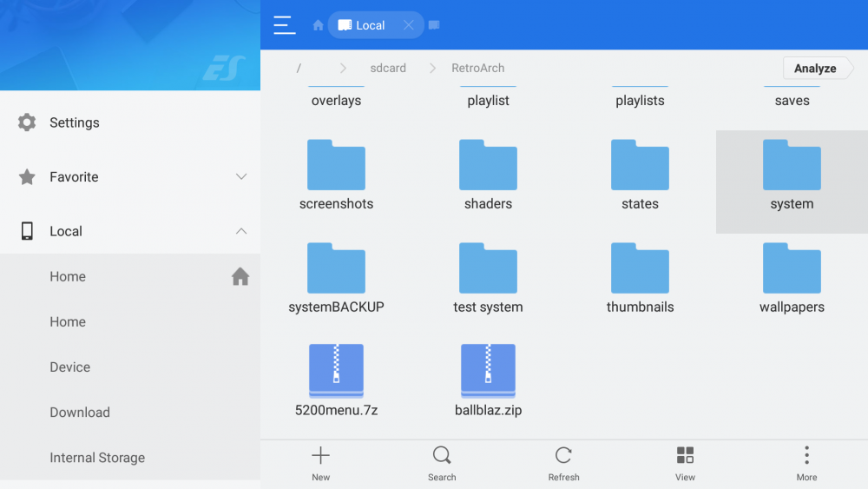Open the 5200menu.7z archive icon

click(336, 371)
